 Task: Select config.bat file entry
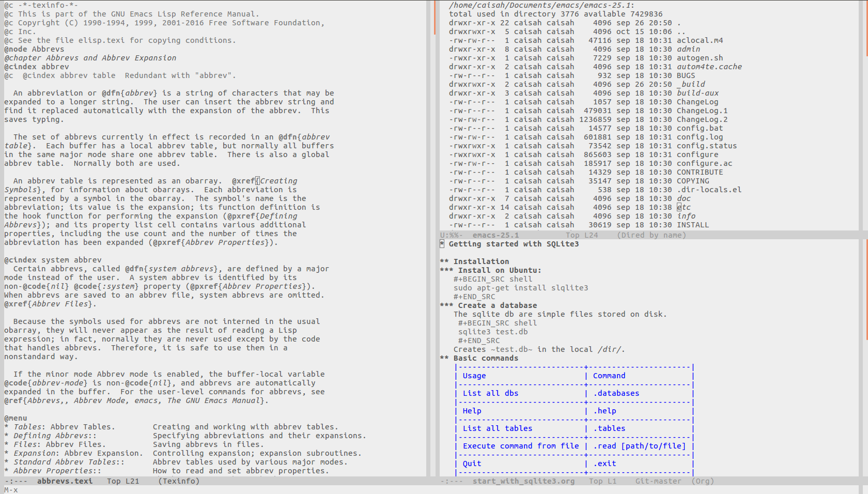700,128
